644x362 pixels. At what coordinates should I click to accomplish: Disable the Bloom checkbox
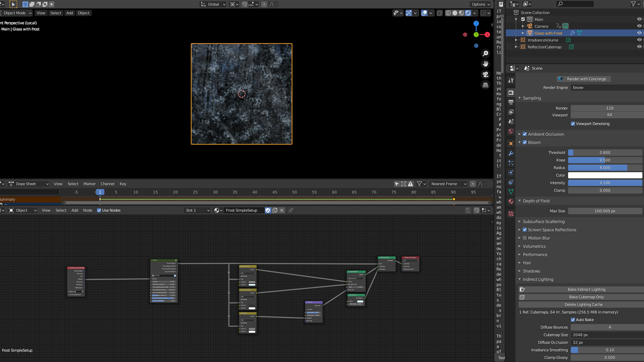coord(525,142)
